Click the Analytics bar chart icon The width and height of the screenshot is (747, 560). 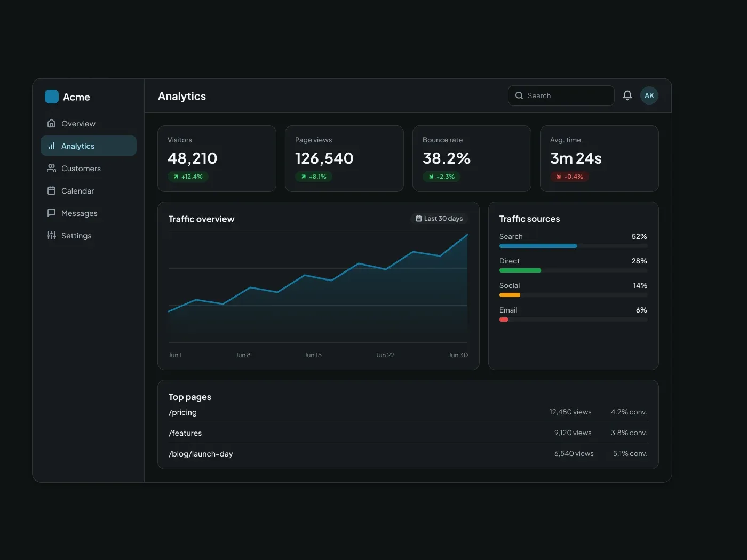[51, 146]
